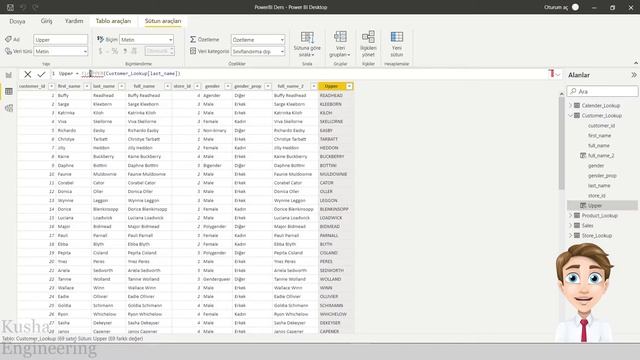Image resolution: width=640 pixels, height=360 pixels.
Task: Click the Yeni sütun icon
Action: pyautogui.click(x=396, y=37)
